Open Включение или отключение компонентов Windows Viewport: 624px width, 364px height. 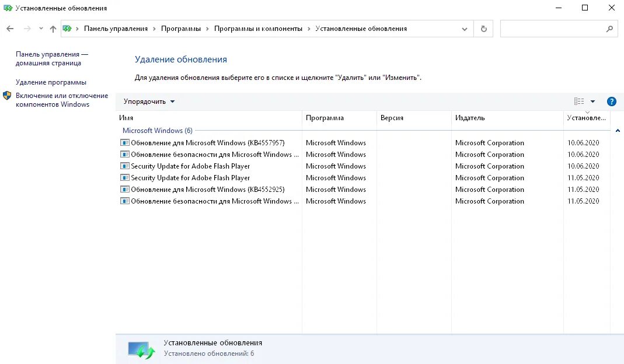62,100
